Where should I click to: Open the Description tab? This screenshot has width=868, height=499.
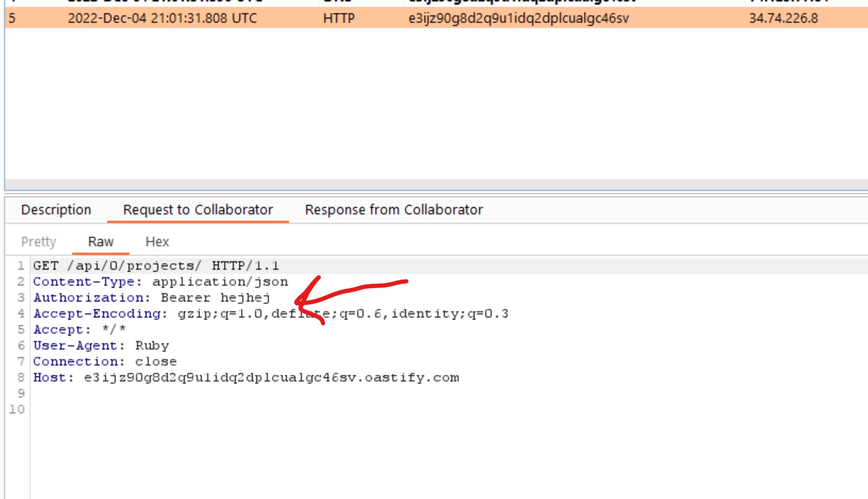pos(56,210)
